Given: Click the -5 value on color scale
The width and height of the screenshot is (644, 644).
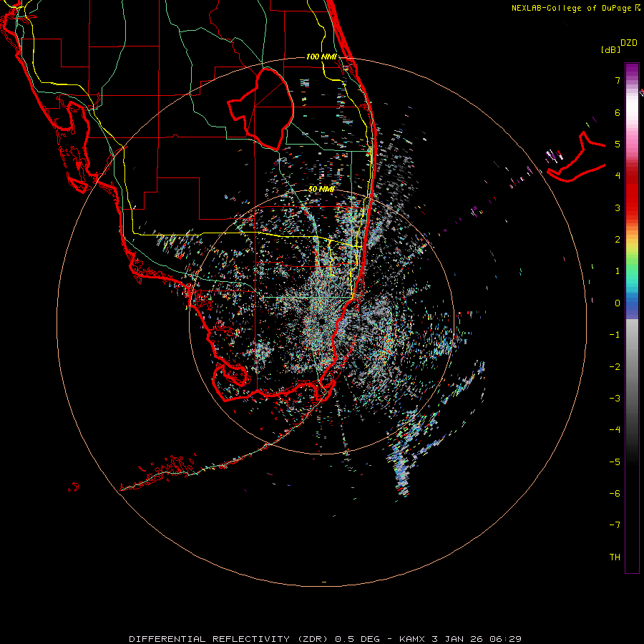Looking at the screenshot, I should (x=615, y=462).
